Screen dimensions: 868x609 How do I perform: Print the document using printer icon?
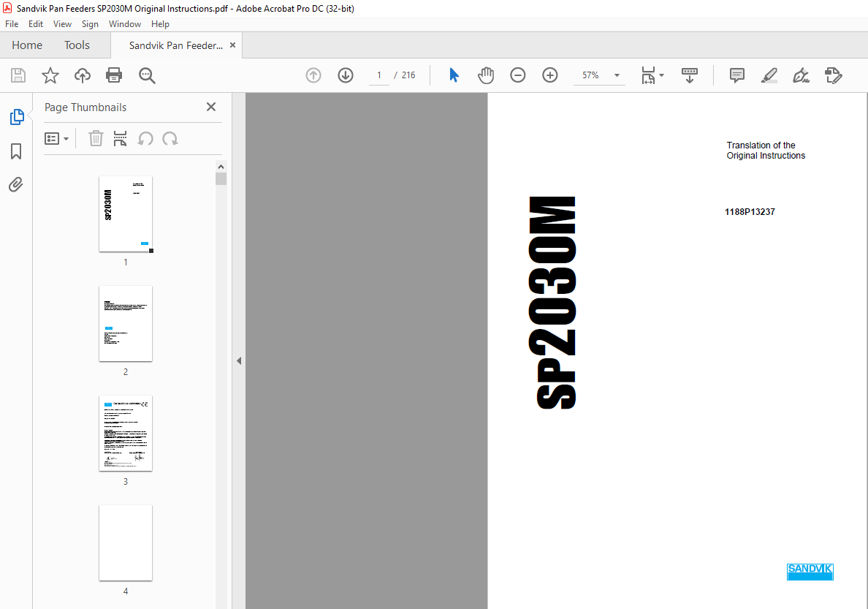pos(114,75)
